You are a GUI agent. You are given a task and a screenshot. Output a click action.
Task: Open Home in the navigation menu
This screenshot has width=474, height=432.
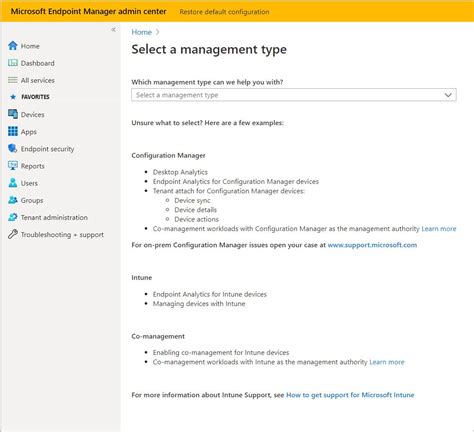(x=30, y=46)
